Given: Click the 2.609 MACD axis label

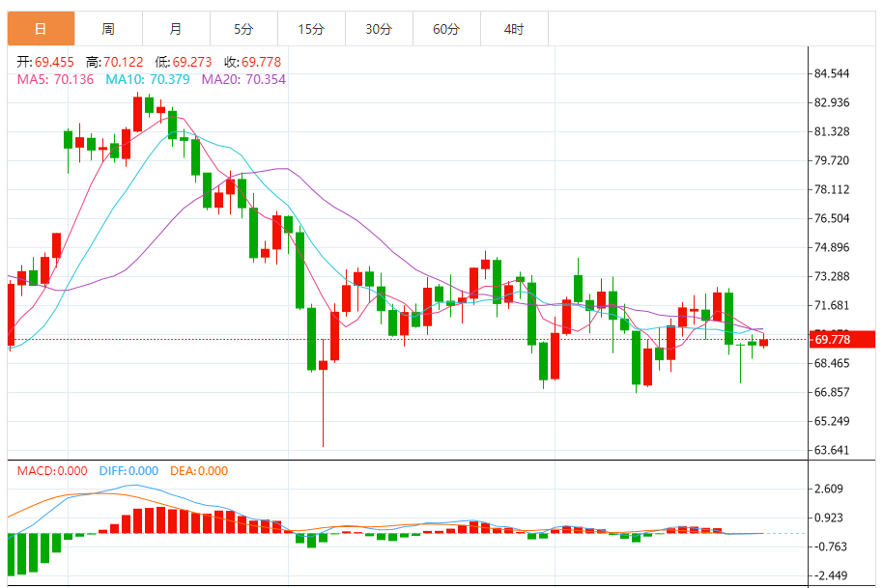Looking at the screenshot, I should tap(829, 489).
